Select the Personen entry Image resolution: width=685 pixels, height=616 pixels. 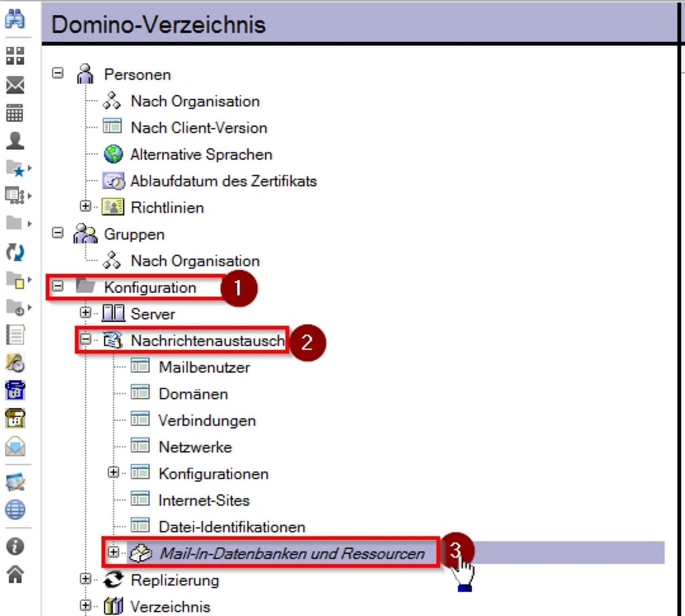tap(137, 75)
